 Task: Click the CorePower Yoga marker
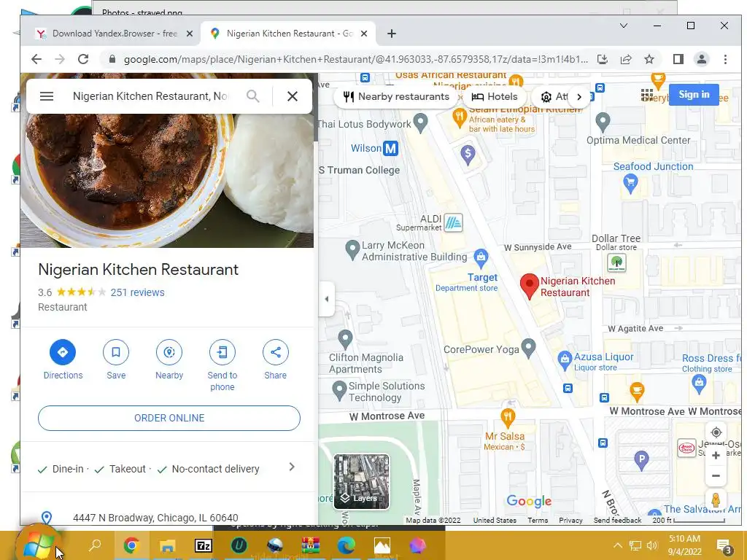coord(528,348)
